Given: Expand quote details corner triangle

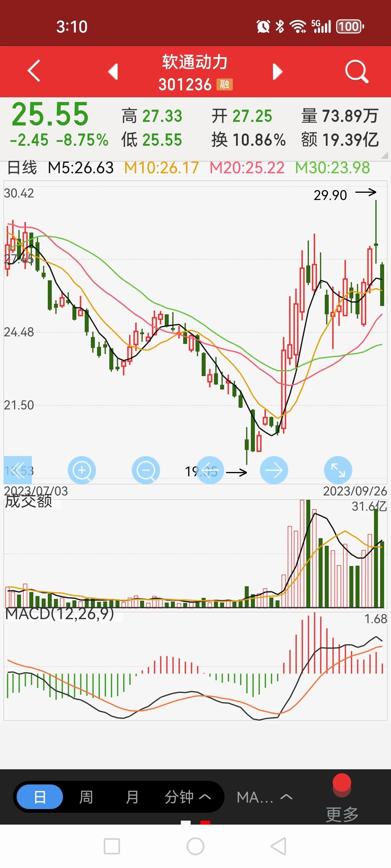Looking at the screenshot, I should click(x=384, y=155).
